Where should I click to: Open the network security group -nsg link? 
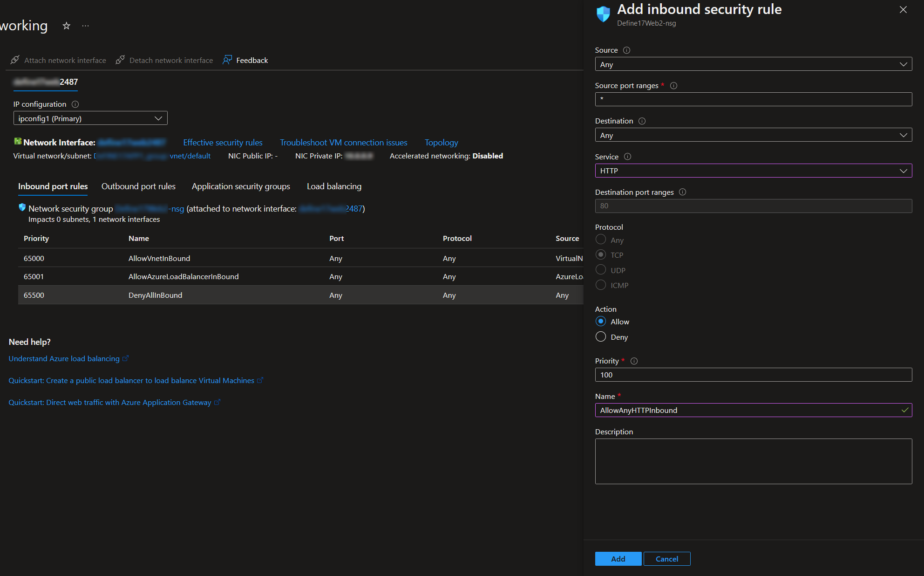149,209
